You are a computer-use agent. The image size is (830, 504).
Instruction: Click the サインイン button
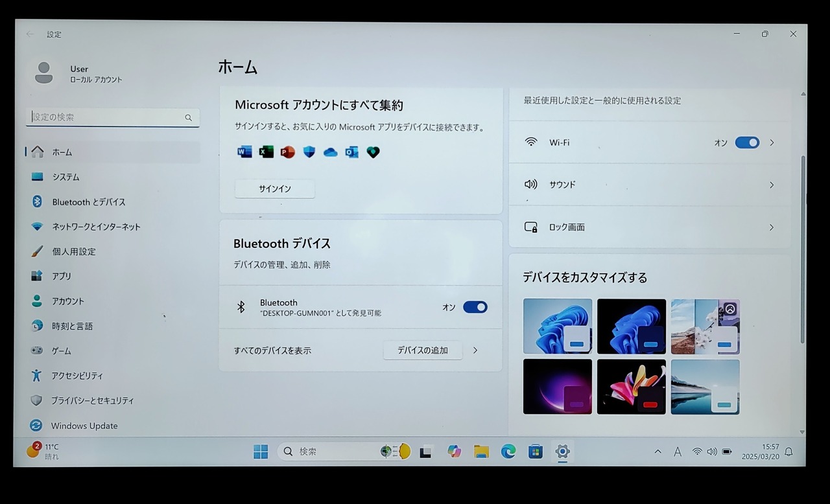[275, 189]
